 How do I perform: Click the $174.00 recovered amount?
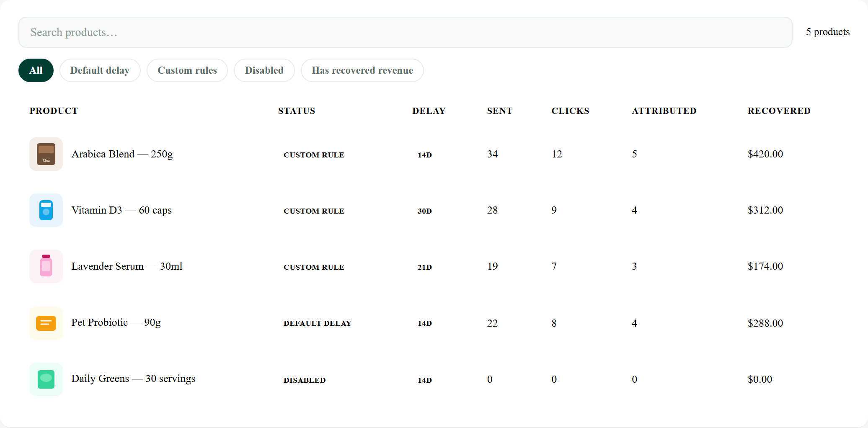click(765, 266)
